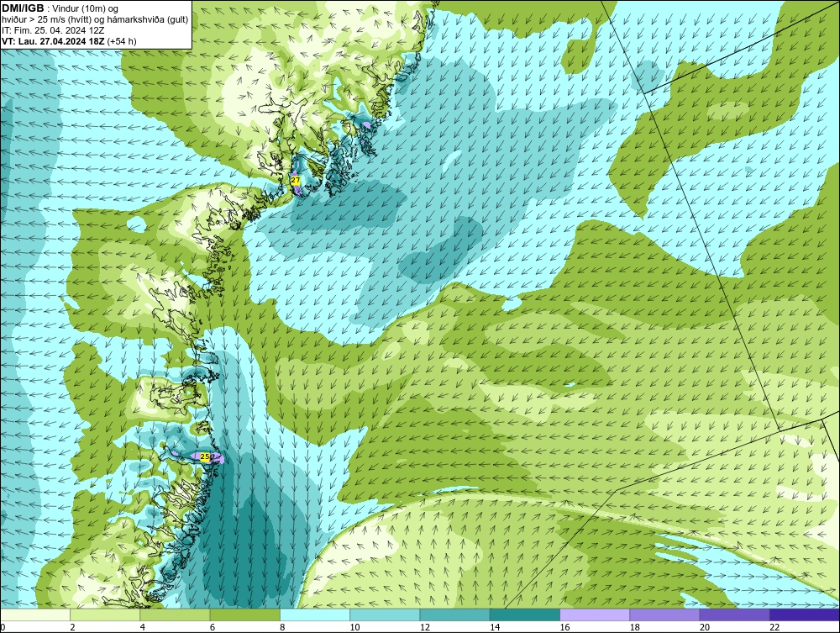This screenshot has width=840, height=633.
Task: Select the title line 'DMI/IGB : Vindur (10m) og'
Action: click(60, 8)
